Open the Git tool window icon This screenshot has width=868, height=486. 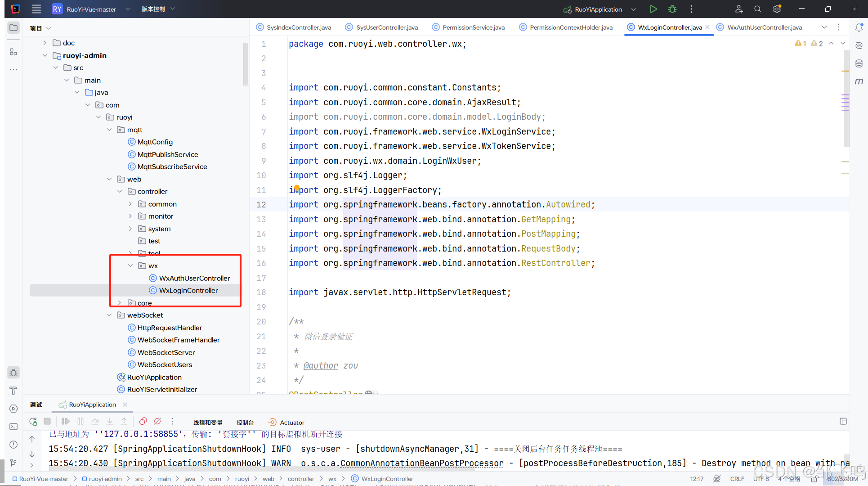pos(13,463)
